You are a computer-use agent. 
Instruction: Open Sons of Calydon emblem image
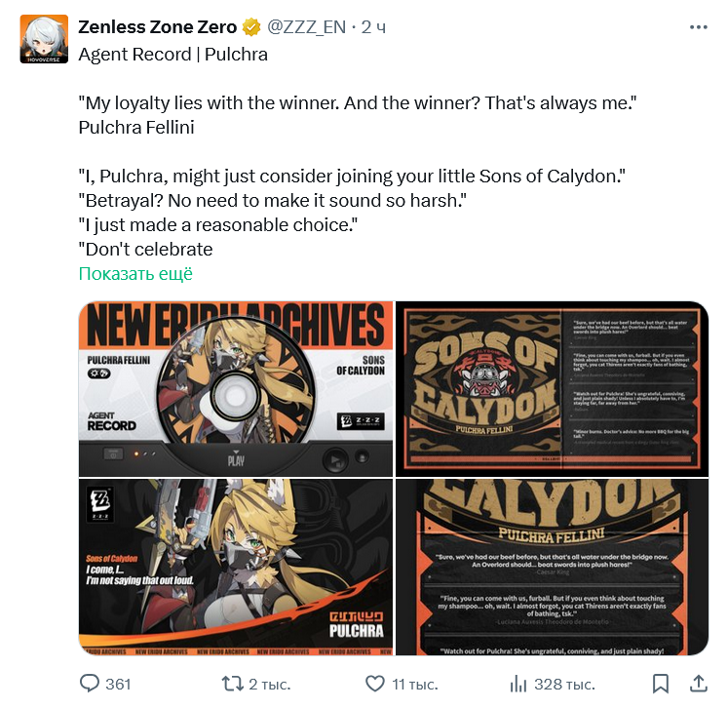pyautogui.click(x=552, y=389)
